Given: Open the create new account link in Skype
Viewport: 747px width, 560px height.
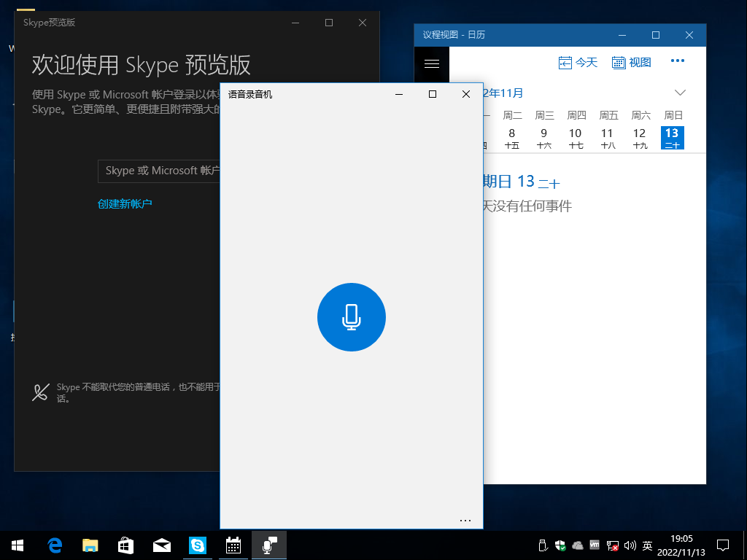Looking at the screenshot, I should [125, 204].
